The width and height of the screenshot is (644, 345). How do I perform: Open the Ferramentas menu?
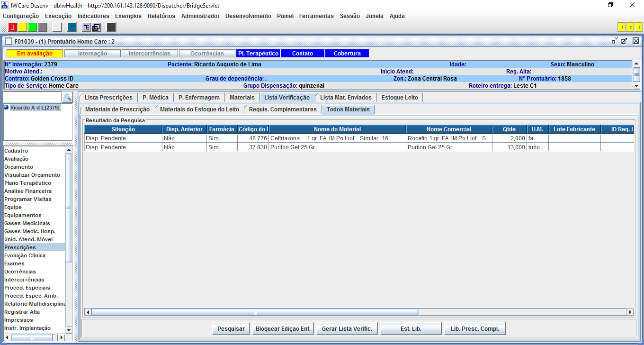pos(316,16)
